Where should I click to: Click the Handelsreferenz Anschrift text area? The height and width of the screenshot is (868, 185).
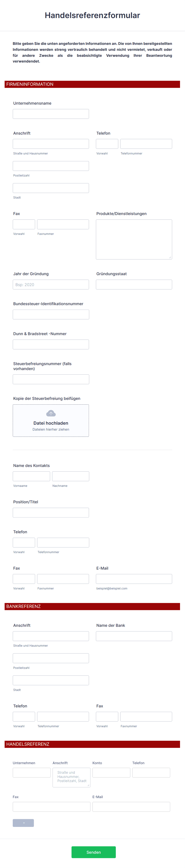tap(71, 777)
